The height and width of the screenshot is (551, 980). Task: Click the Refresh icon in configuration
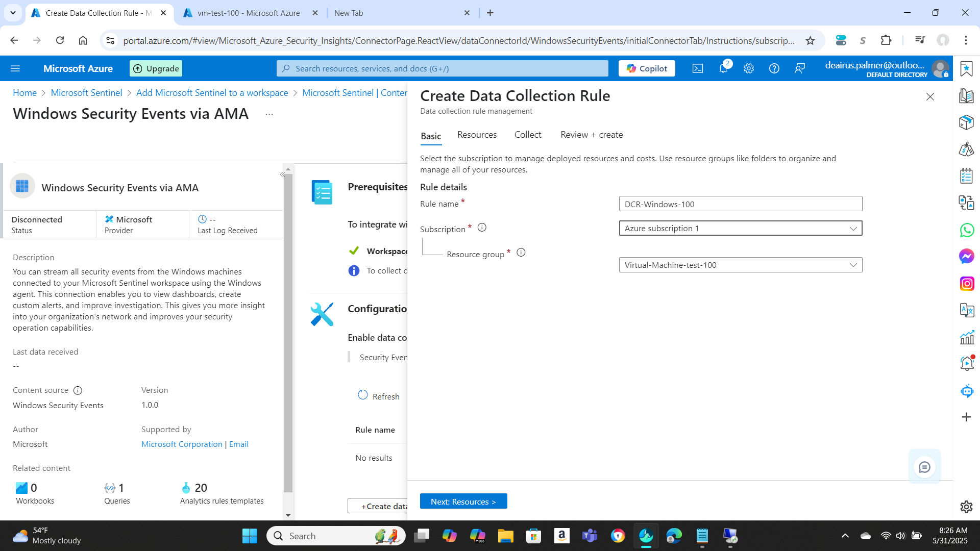tap(363, 395)
